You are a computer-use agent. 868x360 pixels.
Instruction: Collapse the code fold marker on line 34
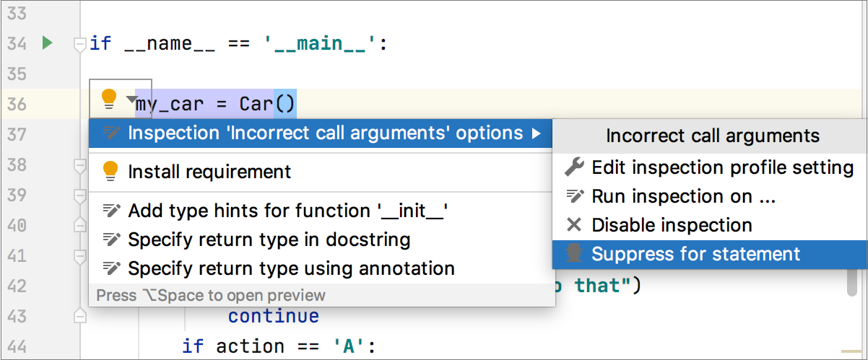[80, 45]
